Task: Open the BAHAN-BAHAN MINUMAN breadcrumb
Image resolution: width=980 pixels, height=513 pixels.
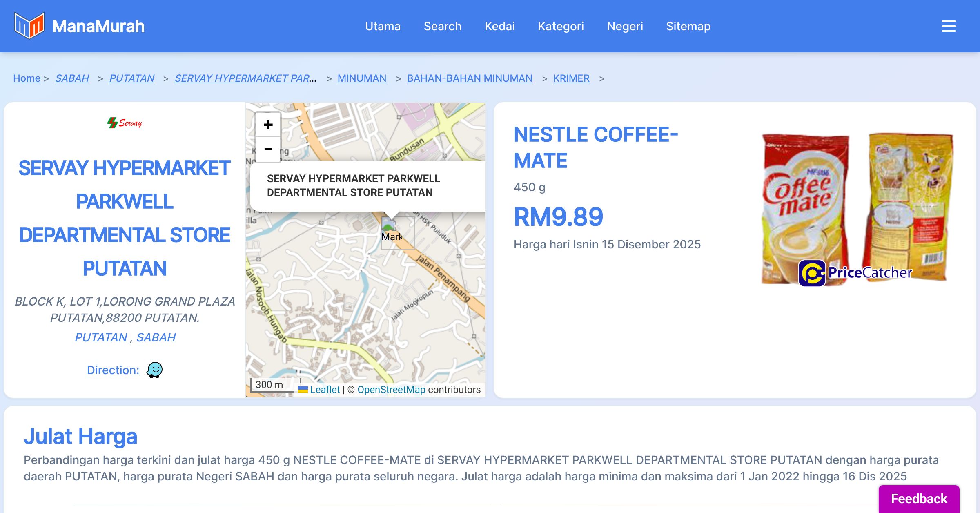Action: (469, 78)
